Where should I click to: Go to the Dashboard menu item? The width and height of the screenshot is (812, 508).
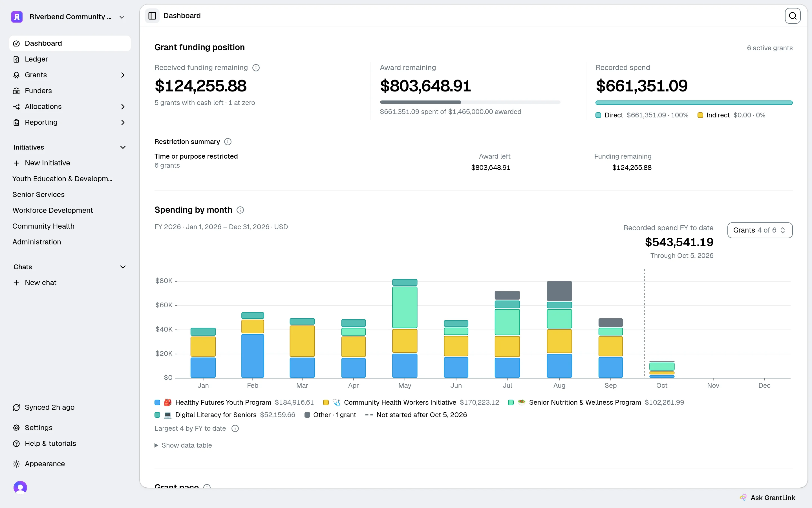70,43
